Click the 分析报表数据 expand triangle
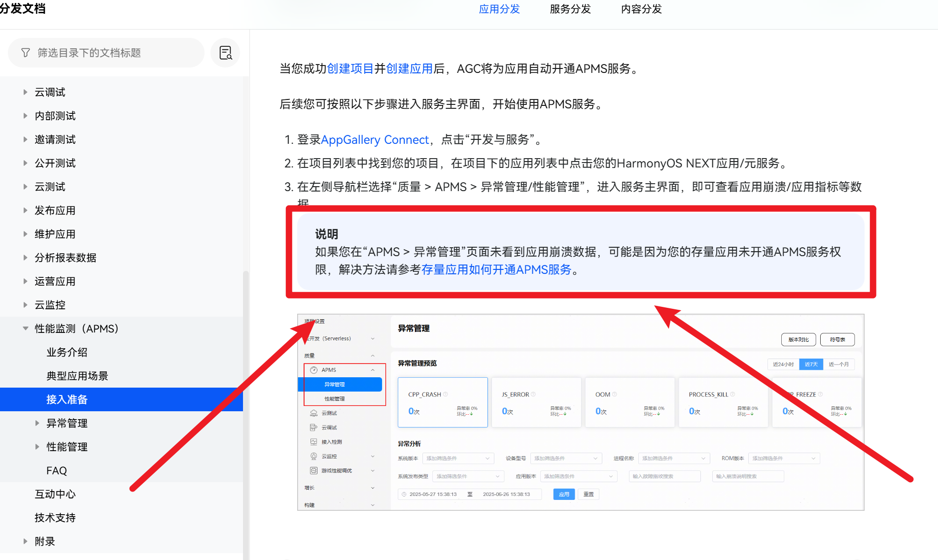Viewport: 938px width, 560px height. click(x=25, y=258)
